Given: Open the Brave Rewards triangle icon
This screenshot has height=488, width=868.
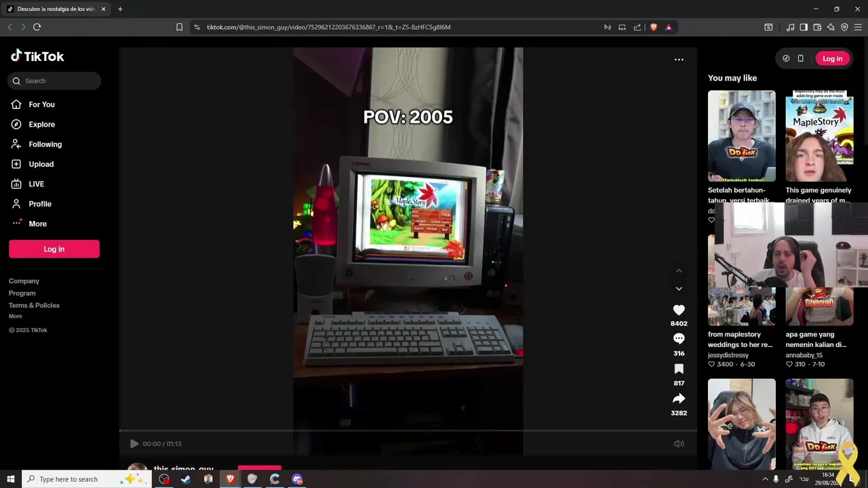Looking at the screenshot, I should tap(669, 27).
